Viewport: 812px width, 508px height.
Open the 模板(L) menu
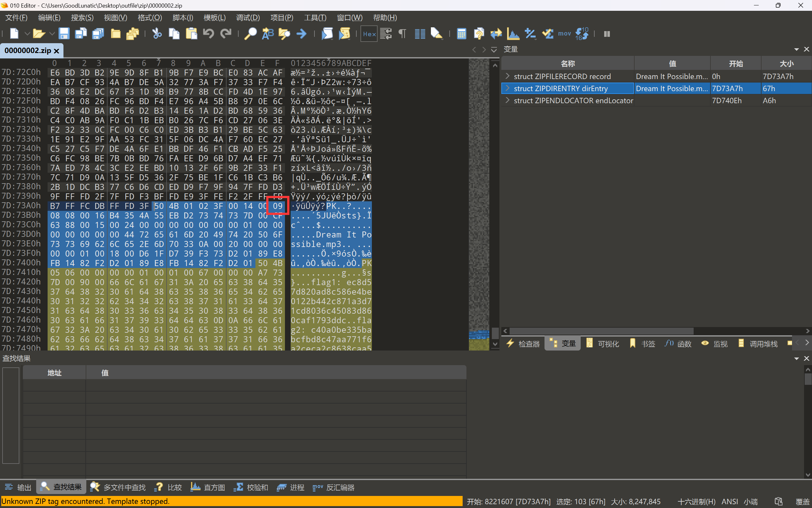(x=215, y=17)
